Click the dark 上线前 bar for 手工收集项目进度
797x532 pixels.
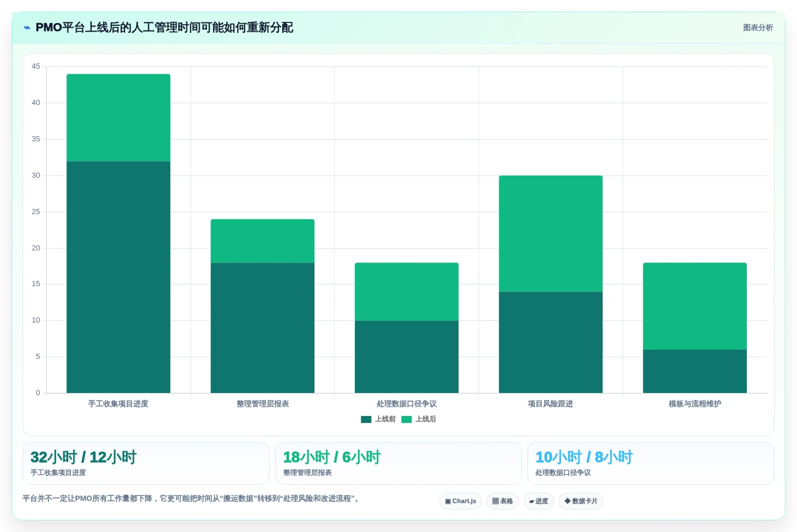click(x=118, y=277)
